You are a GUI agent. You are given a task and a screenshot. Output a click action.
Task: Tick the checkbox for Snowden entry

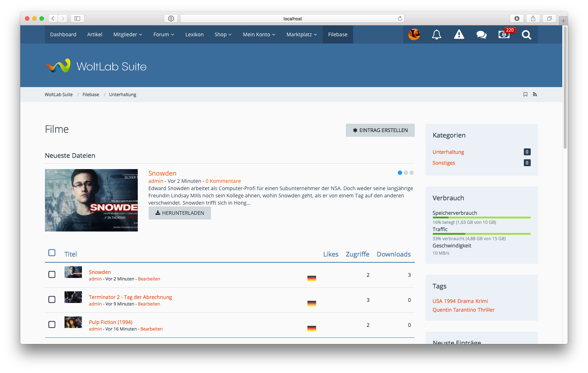pyautogui.click(x=52, y=274)
